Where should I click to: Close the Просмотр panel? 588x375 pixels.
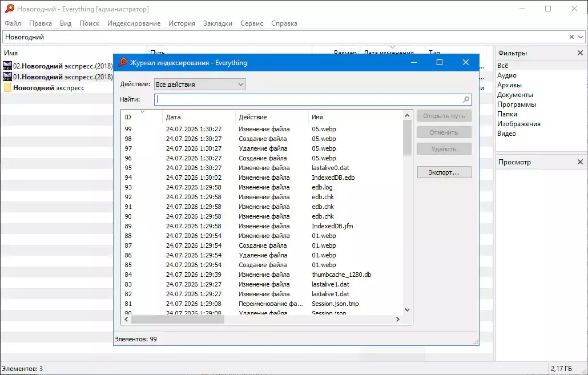(580, 162)
